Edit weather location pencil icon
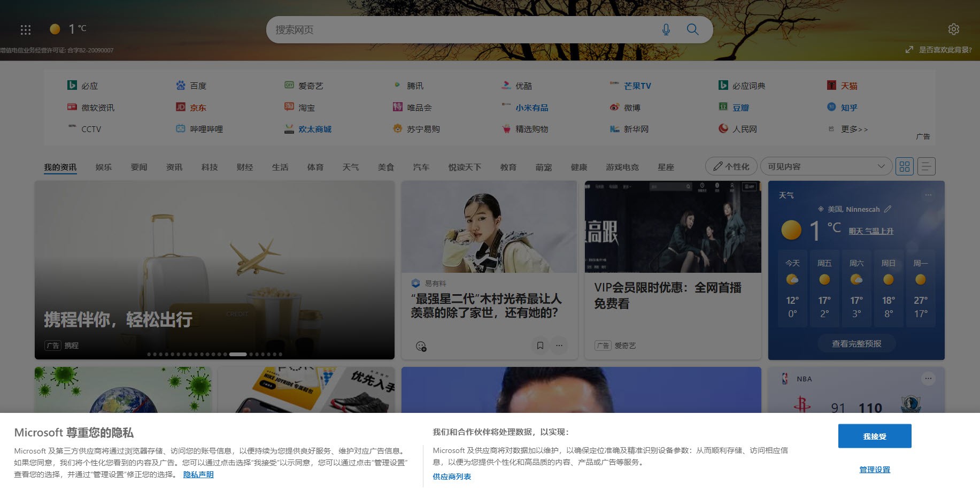Viewport: 980px width, 491px height. [888, 209]
